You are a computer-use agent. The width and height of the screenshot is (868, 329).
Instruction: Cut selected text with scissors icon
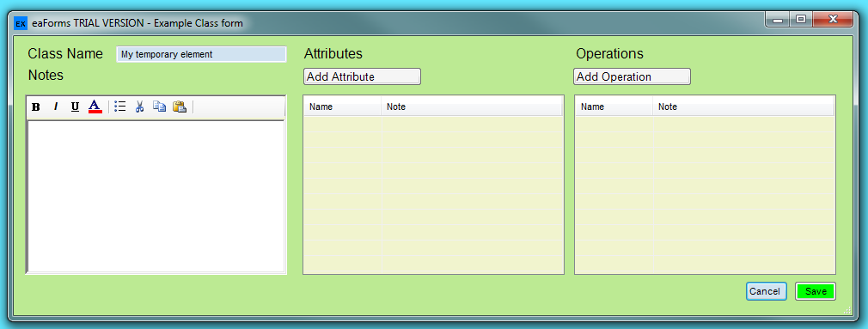(x=139, y=107)
